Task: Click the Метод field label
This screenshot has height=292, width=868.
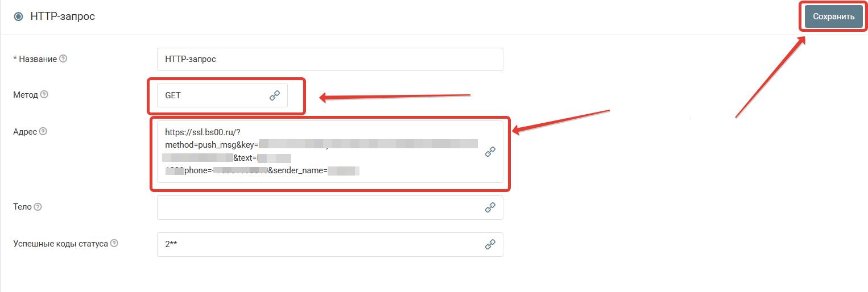Action: click(x=26, y=95)
